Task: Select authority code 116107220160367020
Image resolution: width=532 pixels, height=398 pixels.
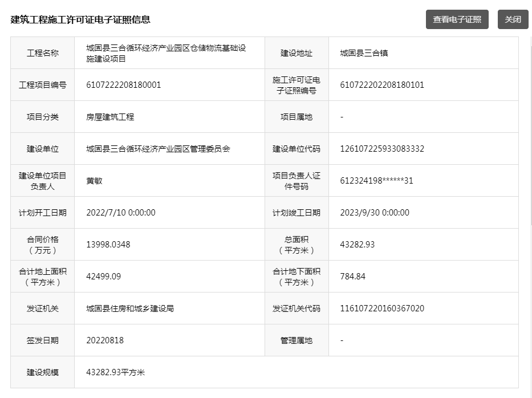Action: [x=382, y=308]
